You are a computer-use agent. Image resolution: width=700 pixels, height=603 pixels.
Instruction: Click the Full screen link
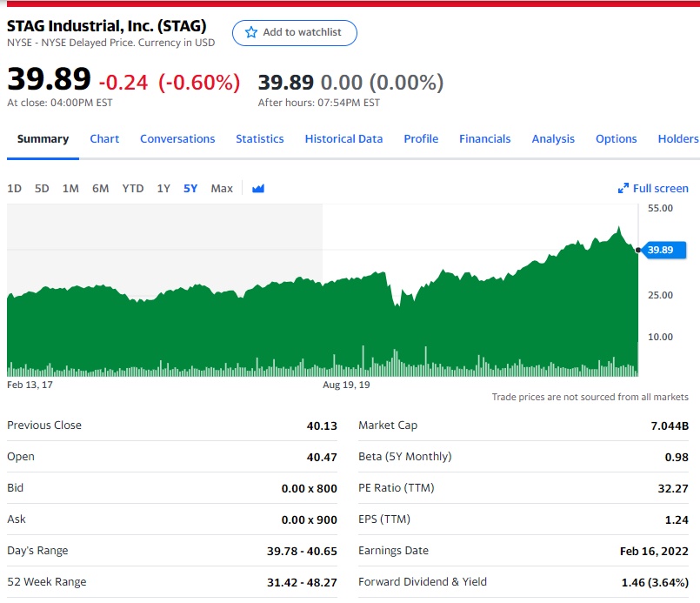click(x=661, y=189)
